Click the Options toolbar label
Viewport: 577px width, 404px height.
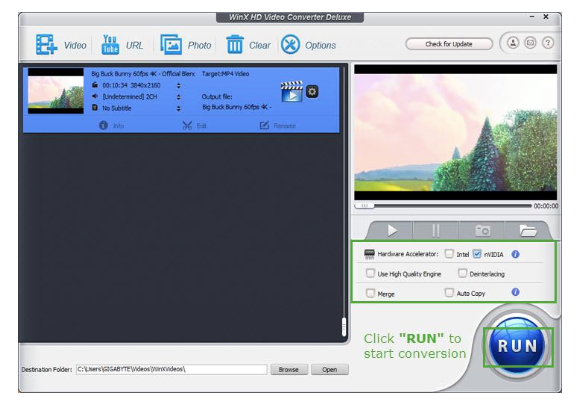[x=321, y=45]
